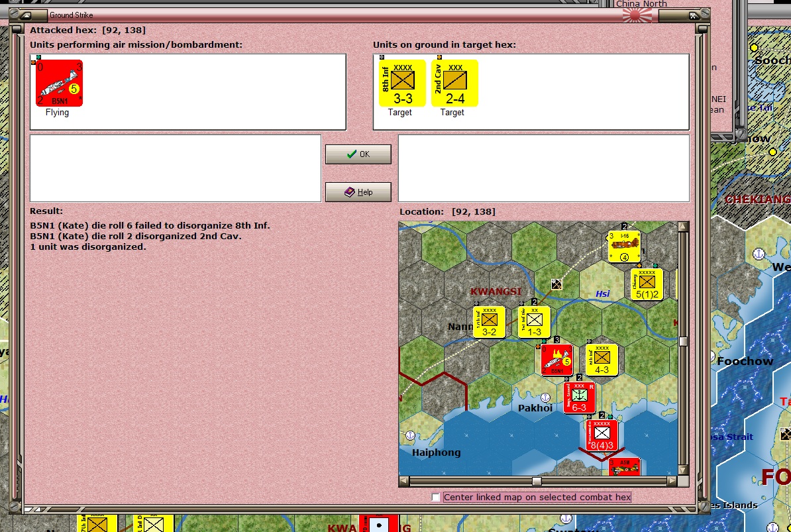791x532 pixels.
Task: Click the 4-3 infantry counter on minimap
Action: click(602, 360)
